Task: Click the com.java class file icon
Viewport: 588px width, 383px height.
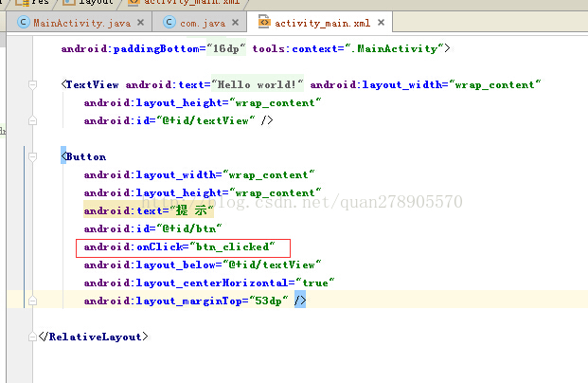Action: click(169, 21)
